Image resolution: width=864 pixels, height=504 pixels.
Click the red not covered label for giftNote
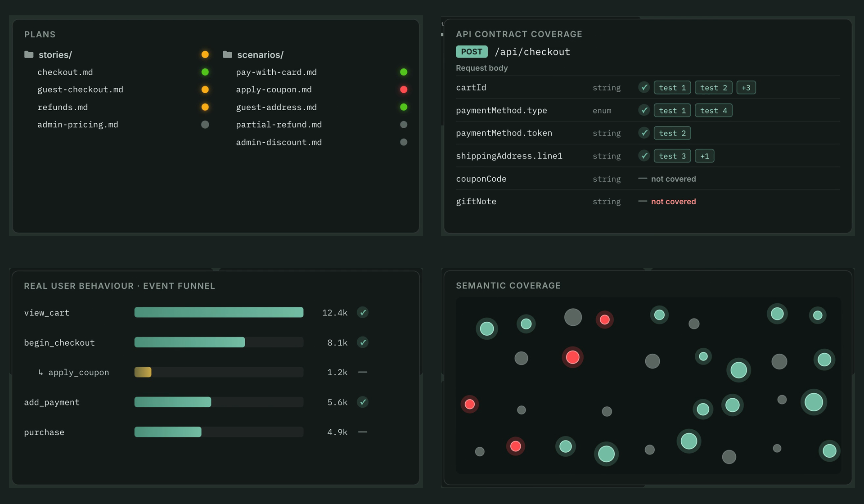[674, 202]
